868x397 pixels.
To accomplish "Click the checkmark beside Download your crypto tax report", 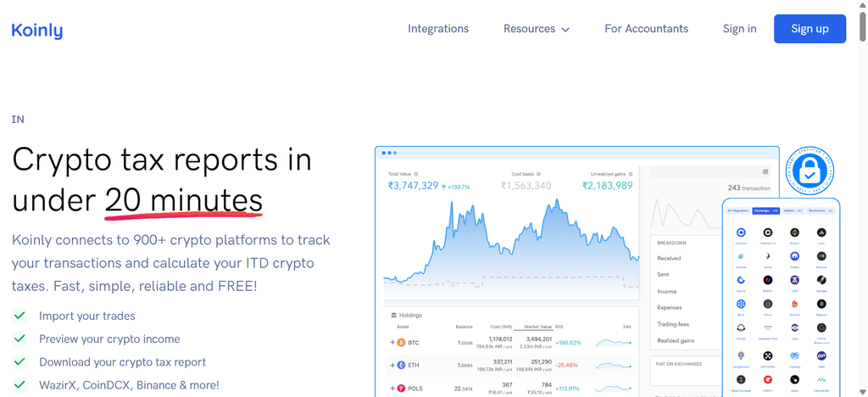I will [19, 361].
